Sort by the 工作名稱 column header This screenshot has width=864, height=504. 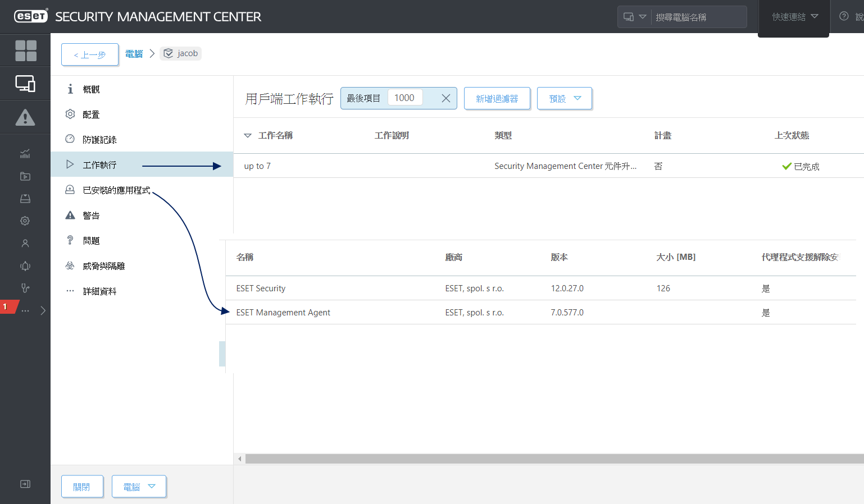275,135
